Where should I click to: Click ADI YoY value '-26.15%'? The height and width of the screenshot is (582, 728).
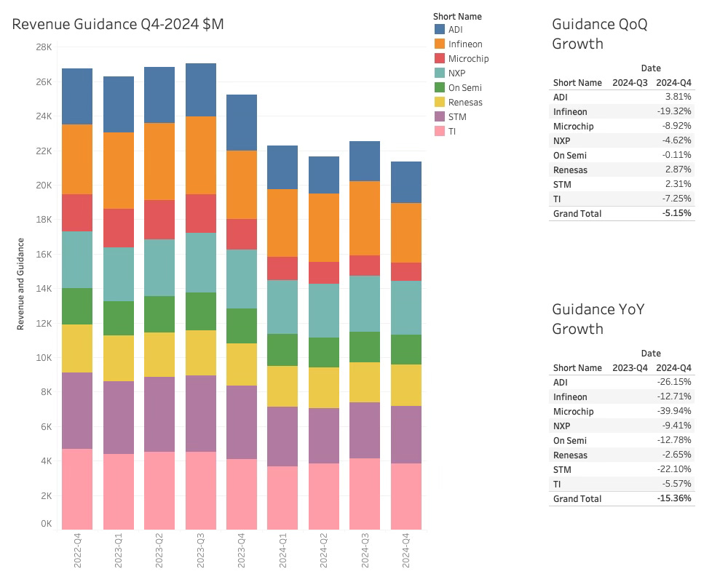674,382
